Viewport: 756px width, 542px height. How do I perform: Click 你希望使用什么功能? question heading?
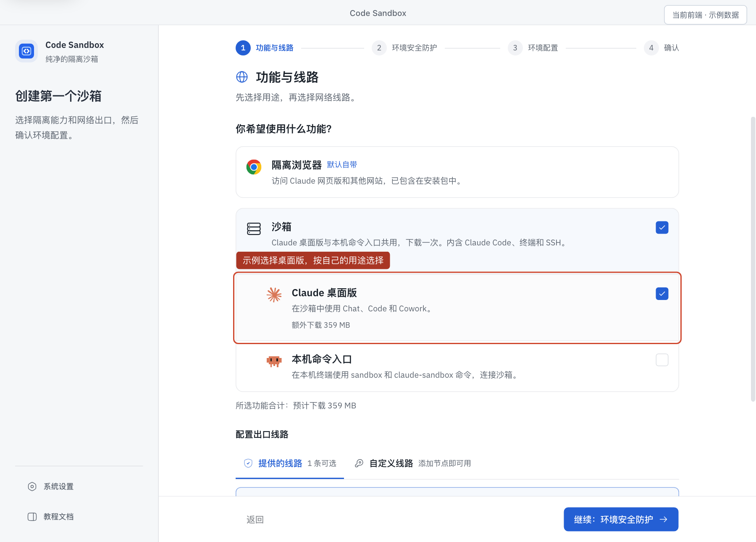(x=283, y=129)
